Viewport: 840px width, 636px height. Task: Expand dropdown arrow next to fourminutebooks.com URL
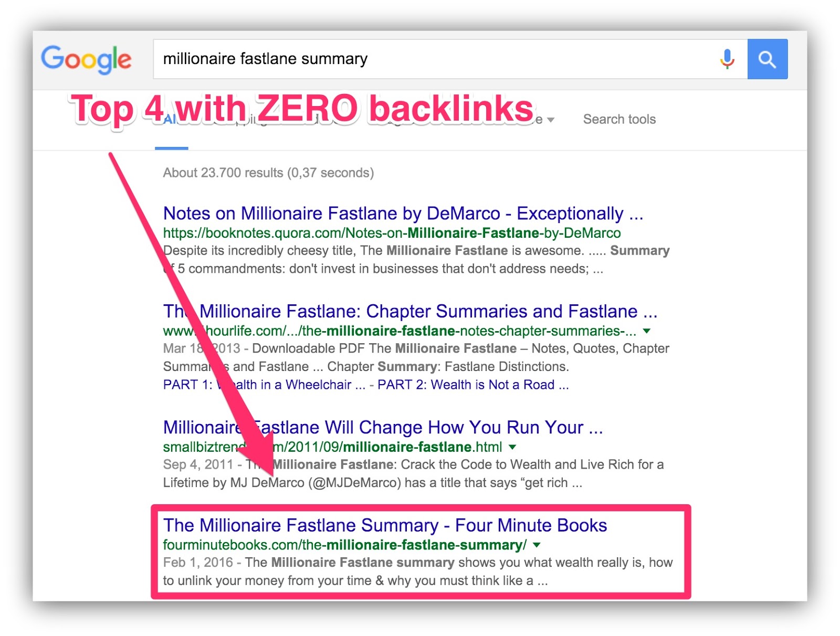pos(537,545)
